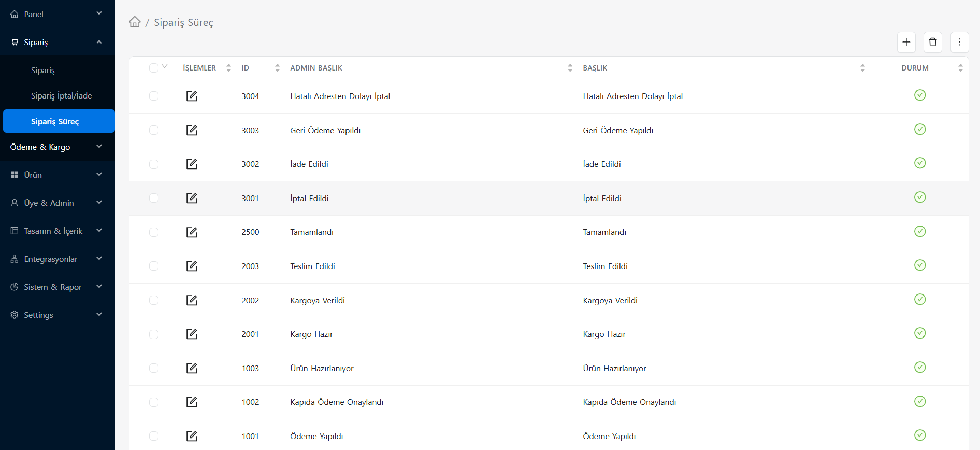Edit row 3001 İptal Edildi

pyautogui.click(x=192, y=198)
